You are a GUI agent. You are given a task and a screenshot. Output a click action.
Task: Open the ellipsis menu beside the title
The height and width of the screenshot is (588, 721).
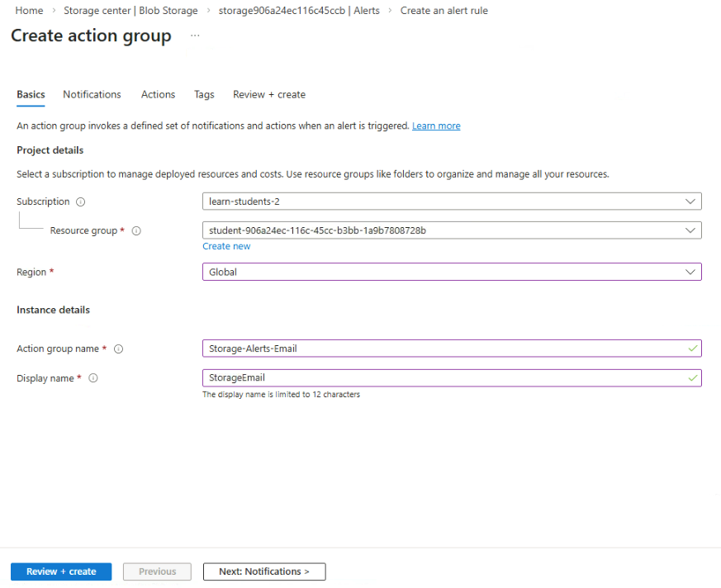[195, 36]
